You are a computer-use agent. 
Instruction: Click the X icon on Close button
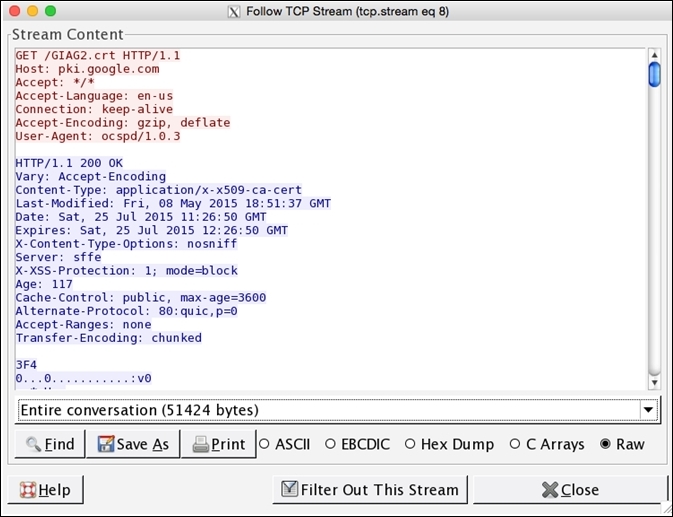pyautogui.click(x=550, y=490)
